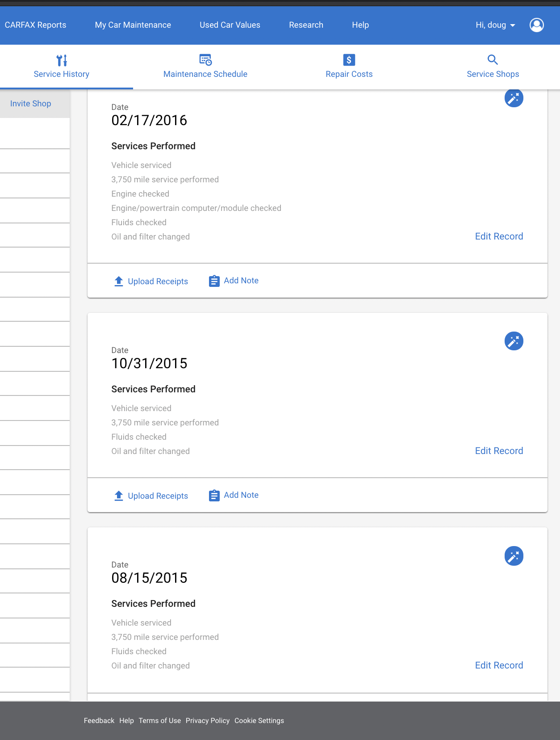Open the user profile avatar icon

point(536,25)
